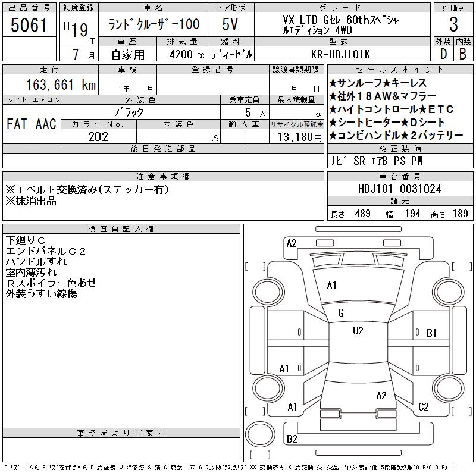Select the U2 mark on the roof diagram
The width and height of the screenshot is (476, 476).
(358, 331)
